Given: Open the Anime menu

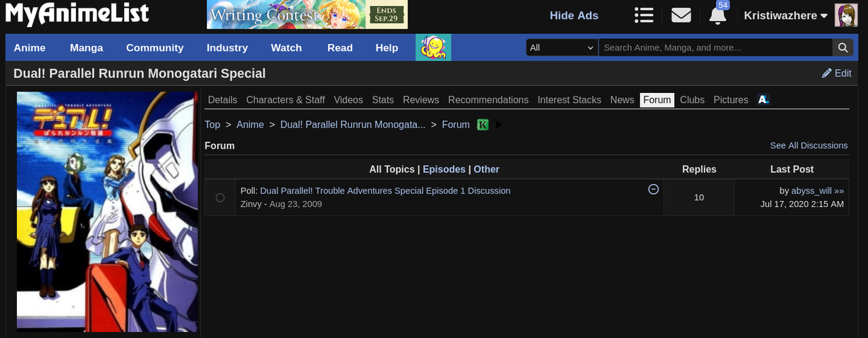Looking at the screenshot, I should coord(30,48).
